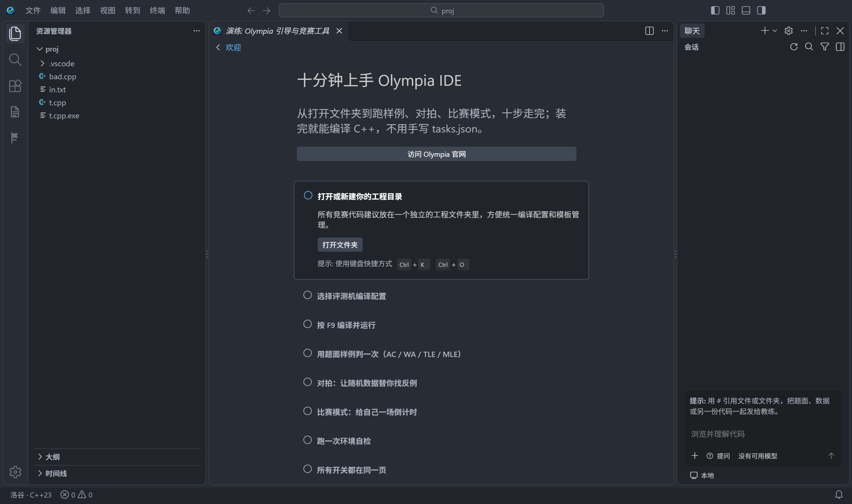Open the Extensions view in activity bar
The image size is (852, 504).
tap(15, 86)
